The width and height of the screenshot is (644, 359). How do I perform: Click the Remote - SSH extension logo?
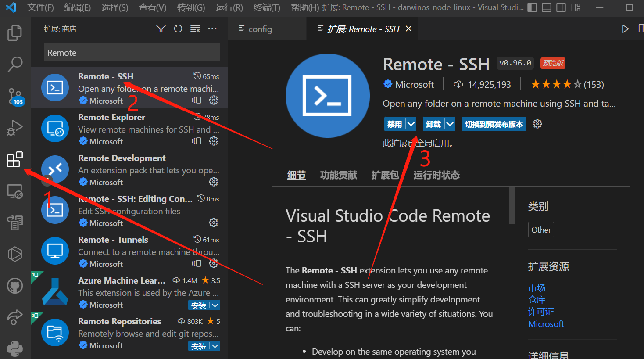tap(327, 95)
